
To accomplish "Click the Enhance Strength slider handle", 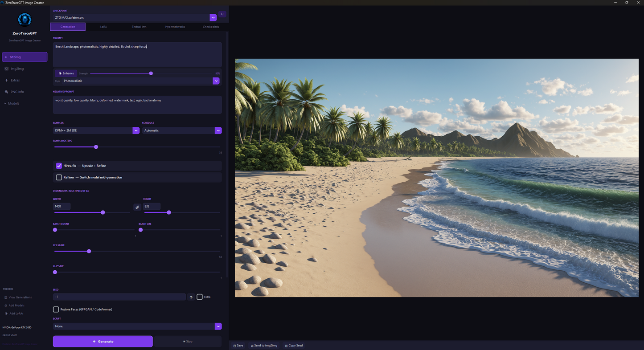I will (151, 73).
